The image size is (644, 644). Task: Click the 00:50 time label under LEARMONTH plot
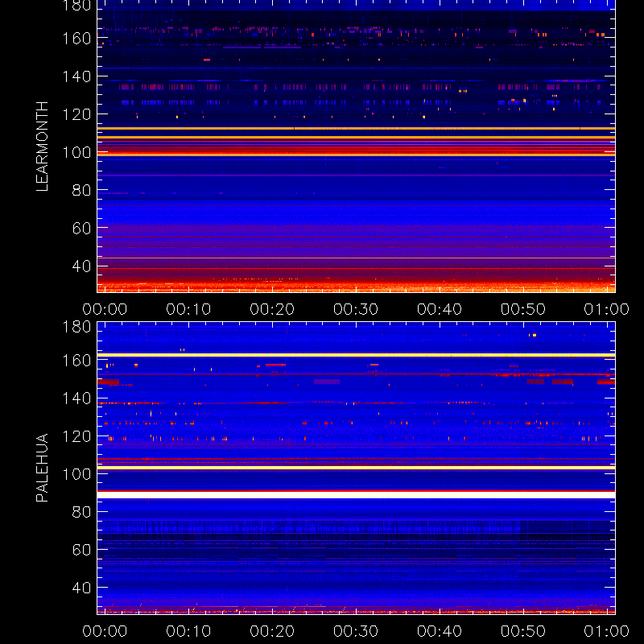click(x=522, y=309)
